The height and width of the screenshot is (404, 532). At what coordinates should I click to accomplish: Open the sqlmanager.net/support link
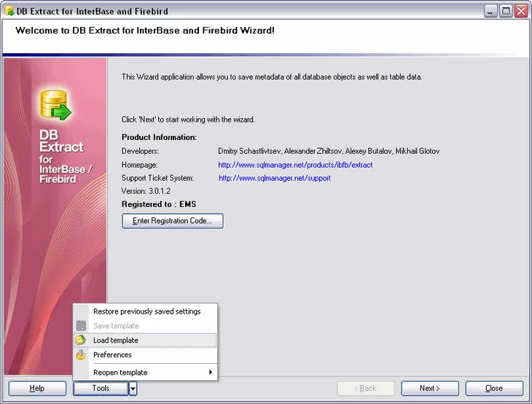[275, 178]
